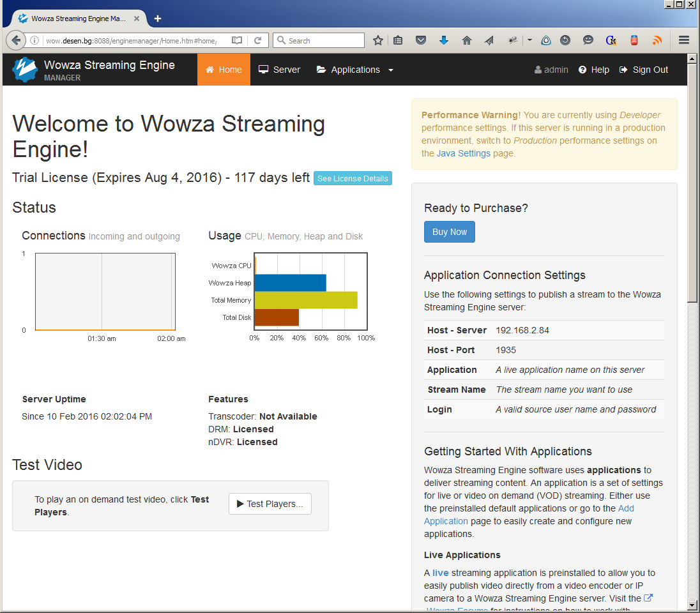This screenshot has width=700, height=613.
Task: Expand dropdown arrow beside bug extension icon
Action: (x=529, y=40)
